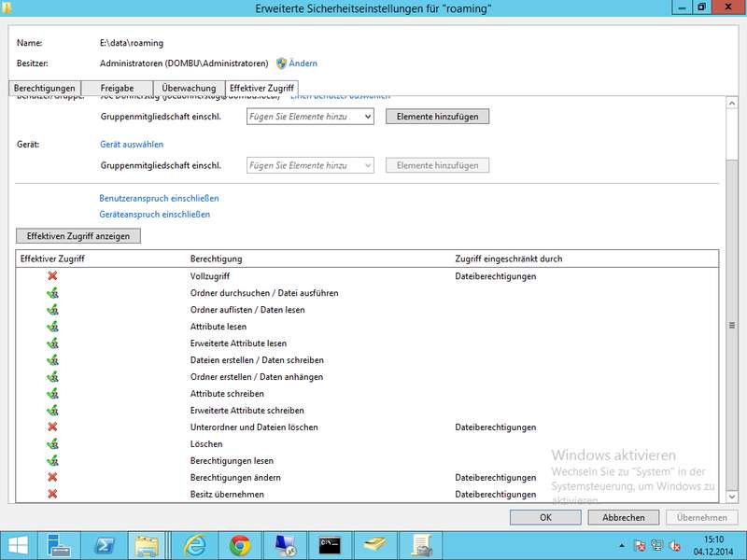Open the device Gruppenmitgliedschaft dropdown
This screenshot has width=747, height=560.
pyautogui.click(x=310, y=166)
